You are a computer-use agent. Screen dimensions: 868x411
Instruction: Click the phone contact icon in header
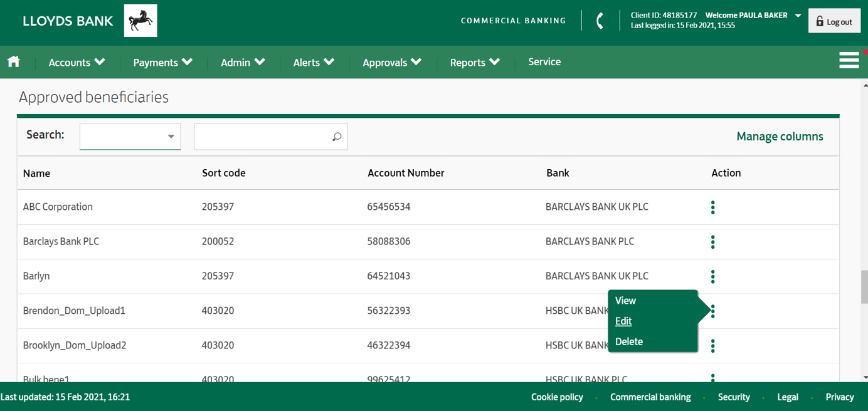pos(600,21)
